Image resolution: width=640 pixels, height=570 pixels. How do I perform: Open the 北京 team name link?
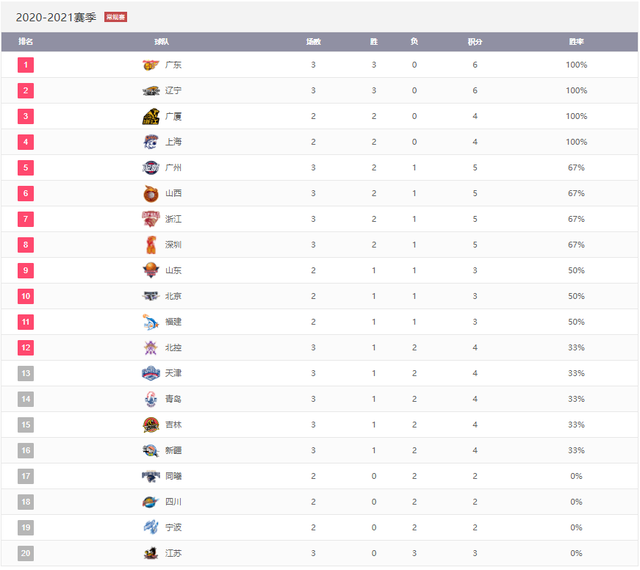174,296
